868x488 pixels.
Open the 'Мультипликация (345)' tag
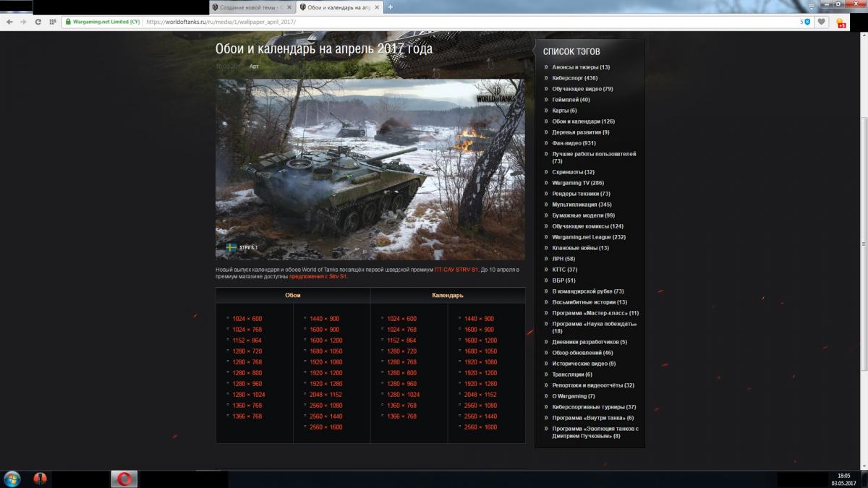pos(582,205)
